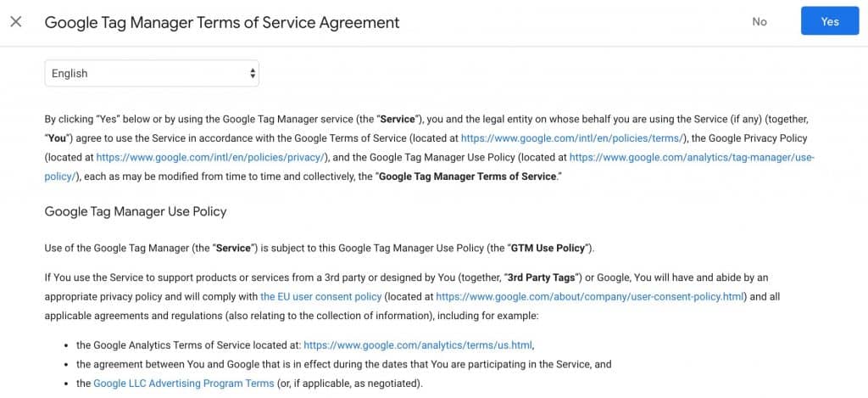Image resolution: width=868 pixels, height=398 pixels.
Task: Decline the agreement with the No button
Action: (759, 21)
